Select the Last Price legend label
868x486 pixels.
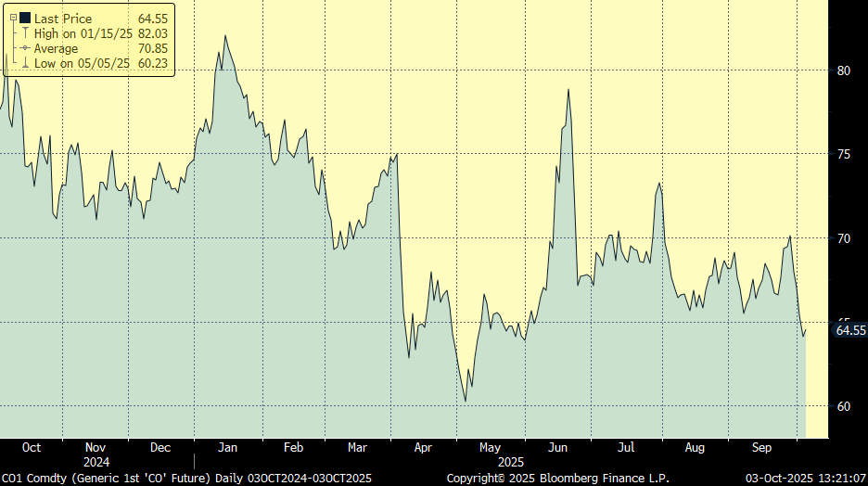click(x=65, y=18)
